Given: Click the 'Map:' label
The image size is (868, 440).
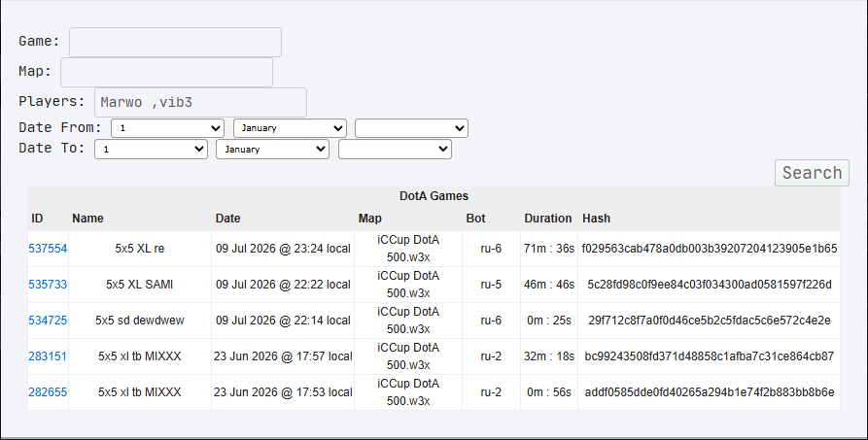Looking at the screenshot, I should click(35, 72).
